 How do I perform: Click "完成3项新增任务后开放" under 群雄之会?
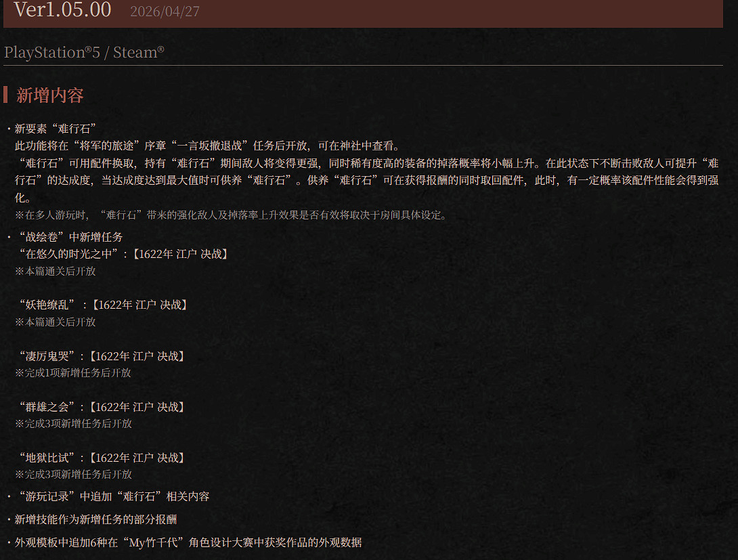[x=73, y=423]
